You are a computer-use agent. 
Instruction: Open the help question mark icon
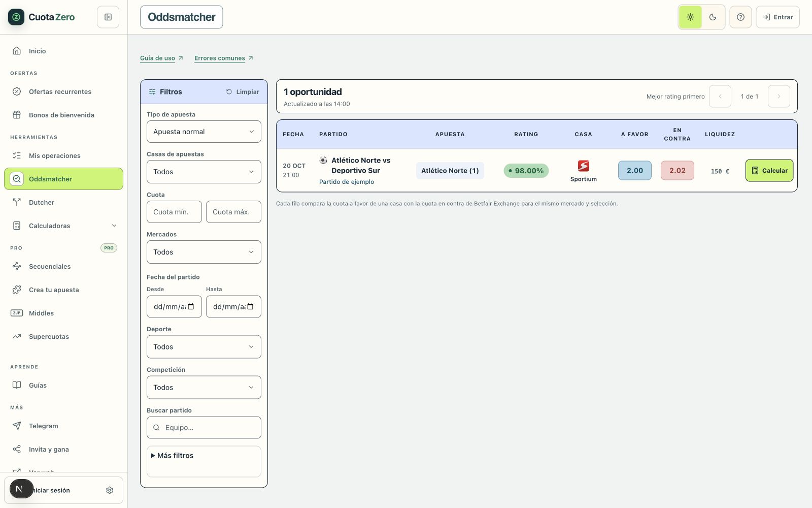(x=740, y=17)
